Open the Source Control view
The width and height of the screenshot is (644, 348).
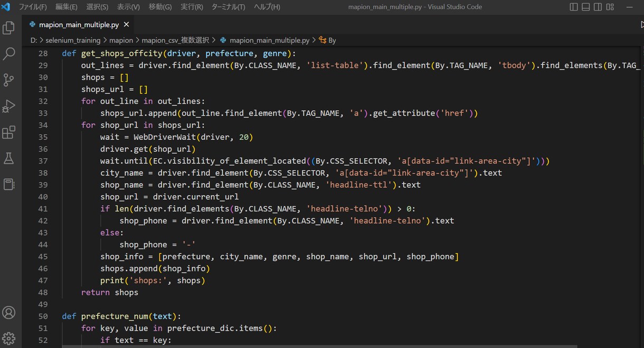point(9,80)
